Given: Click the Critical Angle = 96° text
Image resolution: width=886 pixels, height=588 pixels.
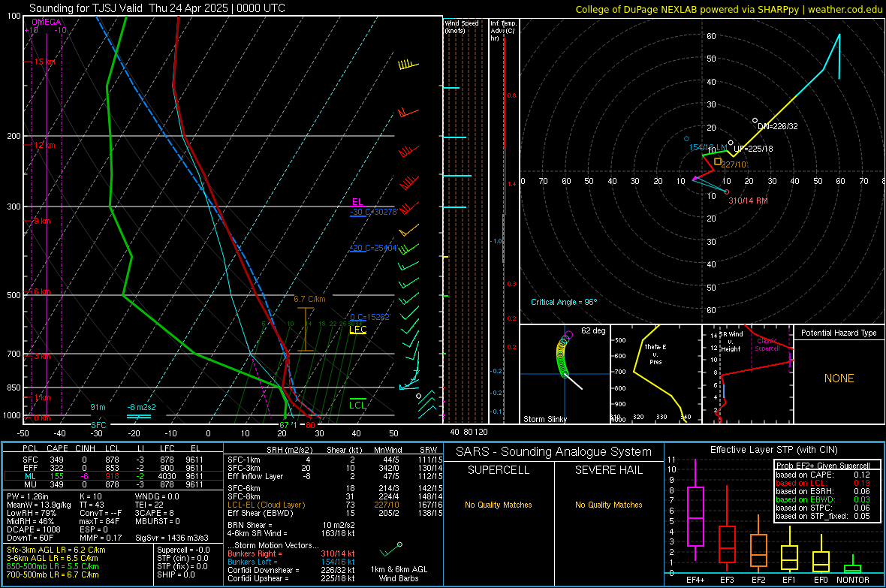Looking at the screenshot, I should 564,302.
